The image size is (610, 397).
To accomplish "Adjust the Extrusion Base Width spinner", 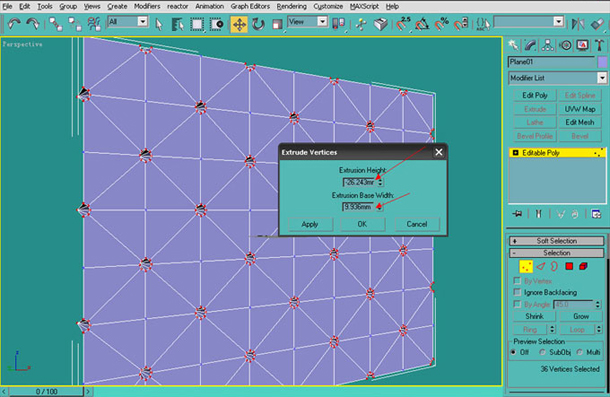I will tap(380, 207).
